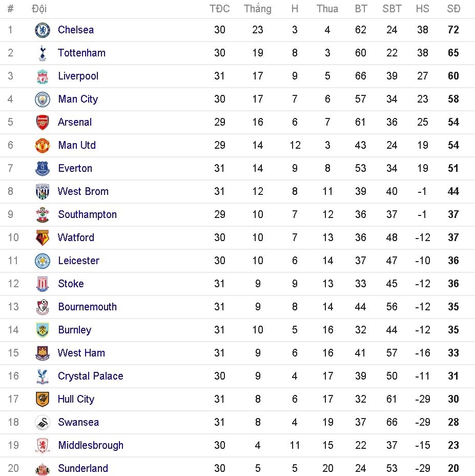Click the Chelsea club crest icon

coord(43,30)
